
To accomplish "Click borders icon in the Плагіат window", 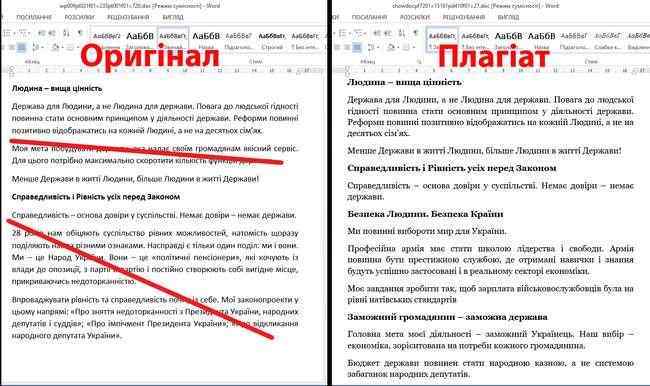I will pos(406,47).
